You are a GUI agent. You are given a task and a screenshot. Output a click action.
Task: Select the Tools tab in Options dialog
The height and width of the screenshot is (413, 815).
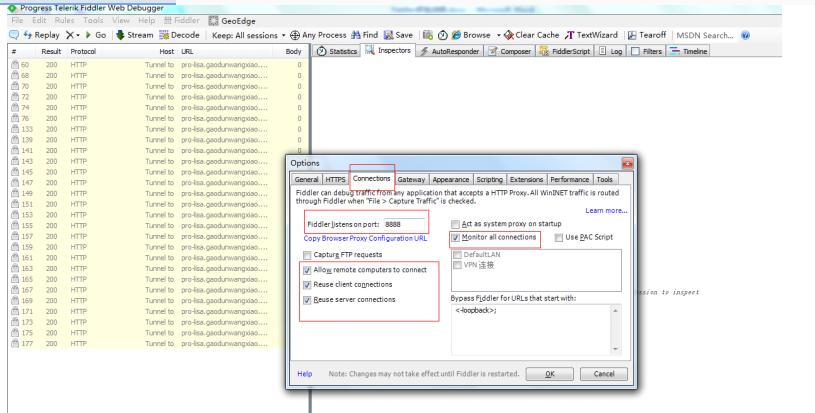(x=604, y=179)
